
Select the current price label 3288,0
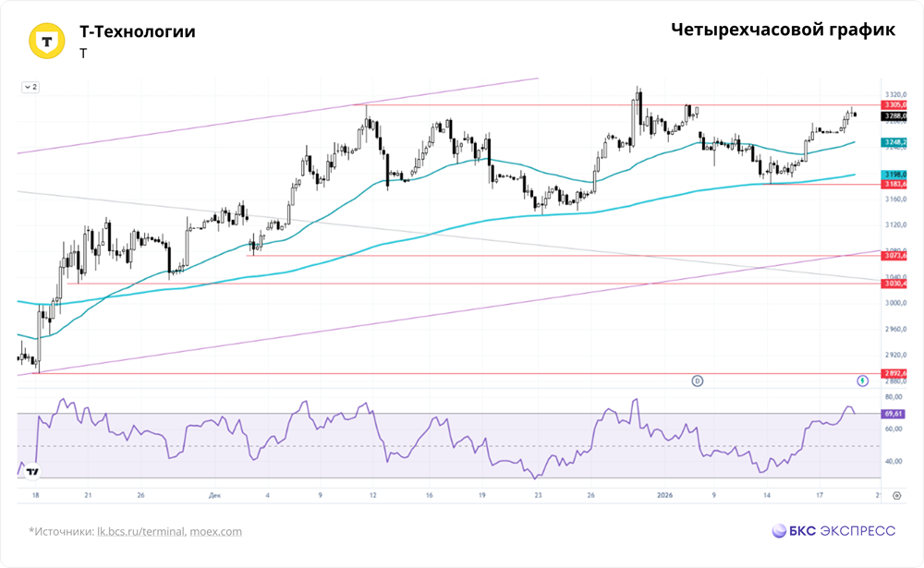(x=894, y=116)
